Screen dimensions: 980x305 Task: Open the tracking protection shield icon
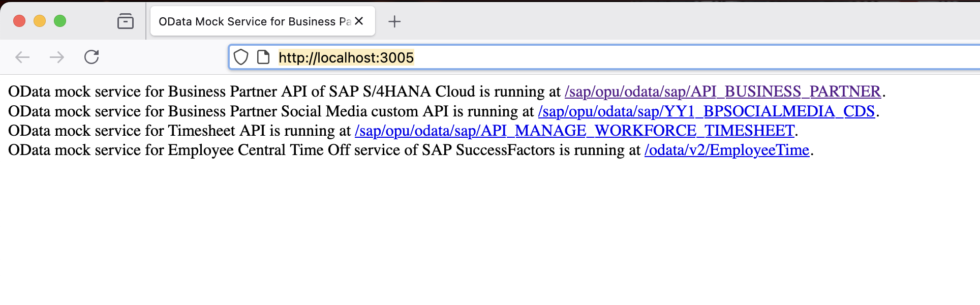click(241, 57)
